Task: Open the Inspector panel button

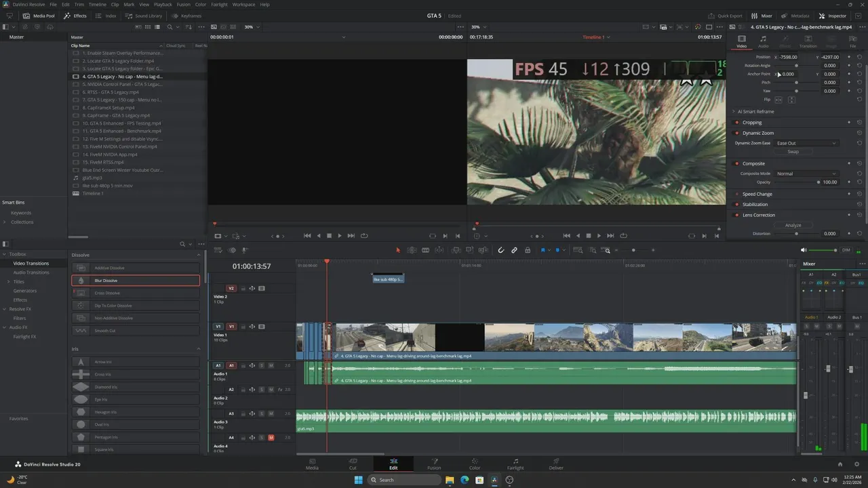Action: coord(833,16)
